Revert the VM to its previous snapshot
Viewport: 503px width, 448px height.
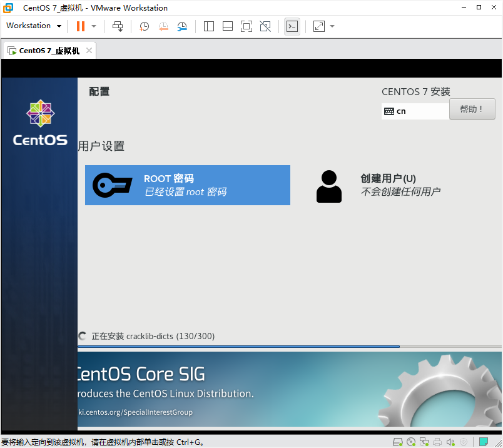(163, 26)
